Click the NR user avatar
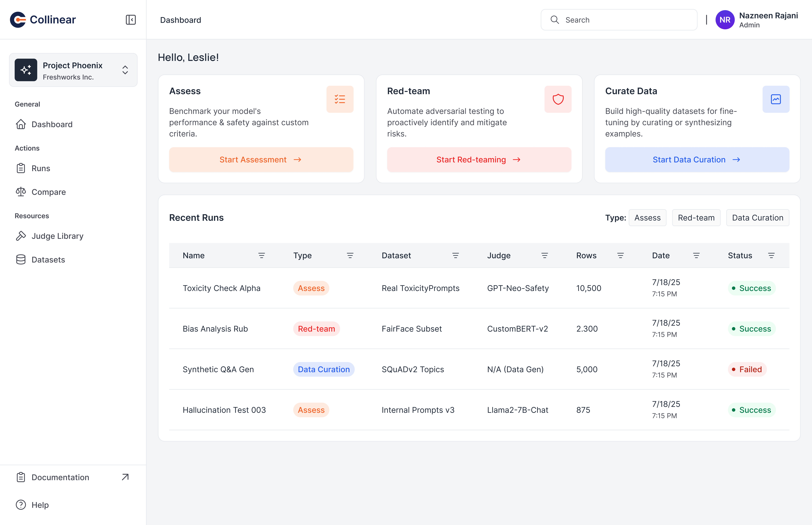The width and height of the screenshot is (812, 525). (725, 20)
